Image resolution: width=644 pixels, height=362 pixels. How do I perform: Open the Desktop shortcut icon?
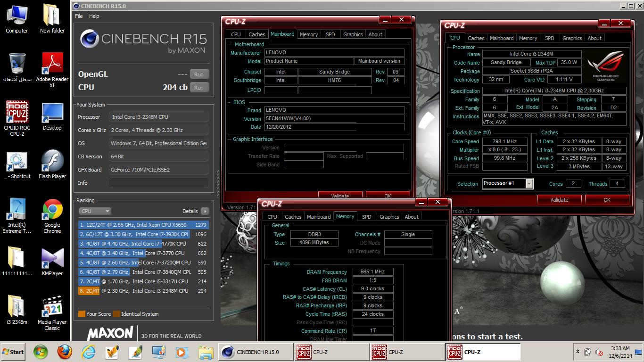coord(52,116)
